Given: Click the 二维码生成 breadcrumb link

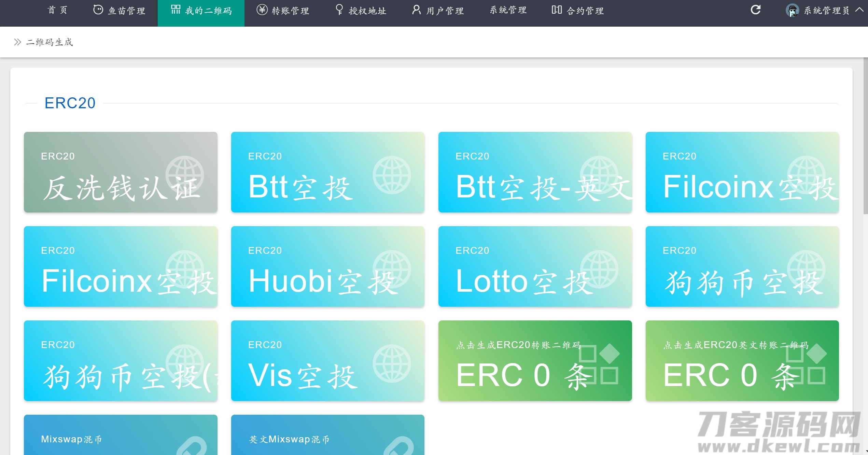Looking at the screenshot, I should 50,42.
